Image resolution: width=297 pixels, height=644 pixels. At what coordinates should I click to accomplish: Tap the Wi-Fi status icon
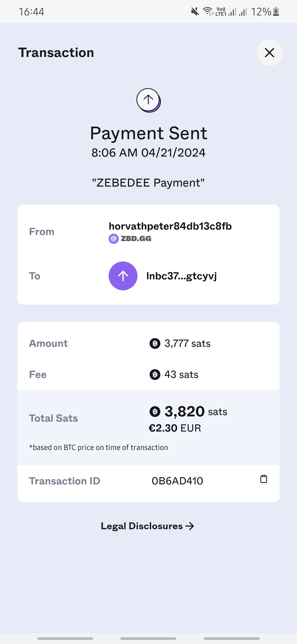[x=208, y=12]
